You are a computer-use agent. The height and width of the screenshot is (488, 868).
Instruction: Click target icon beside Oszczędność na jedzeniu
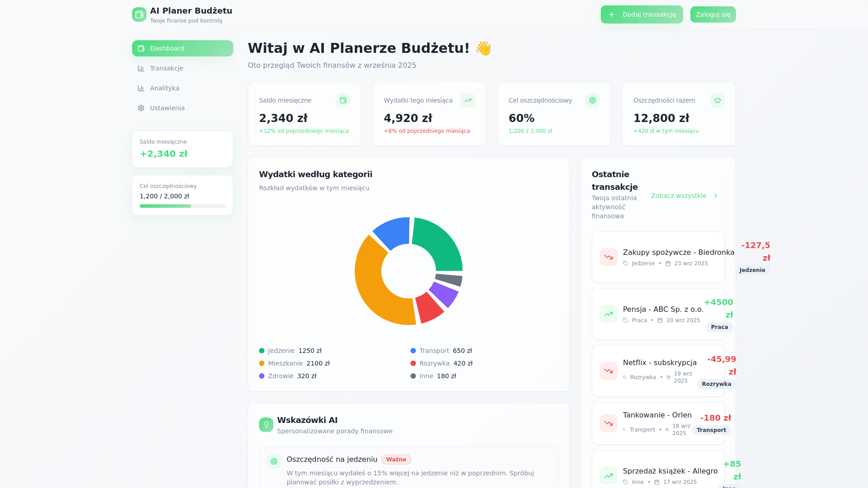point(274,461)
